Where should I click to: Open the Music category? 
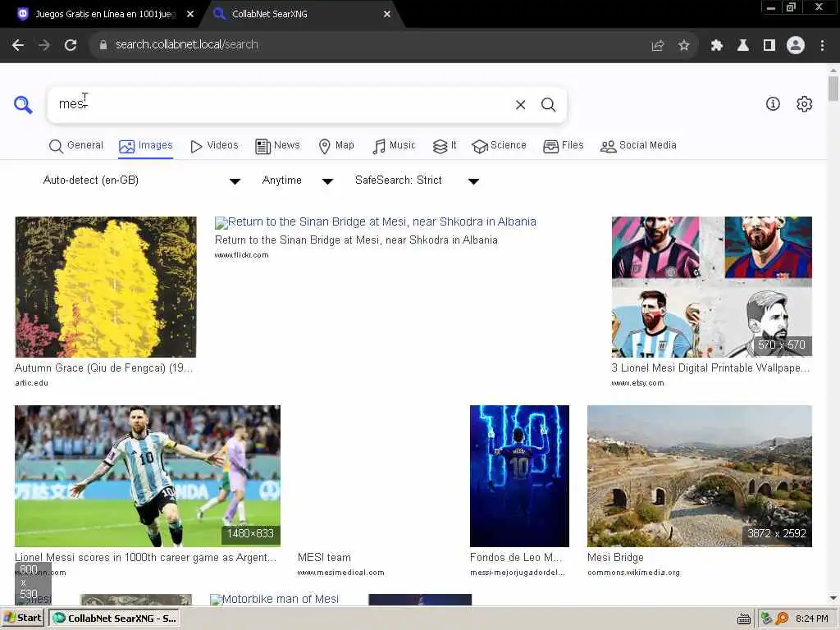coord(394,146)
